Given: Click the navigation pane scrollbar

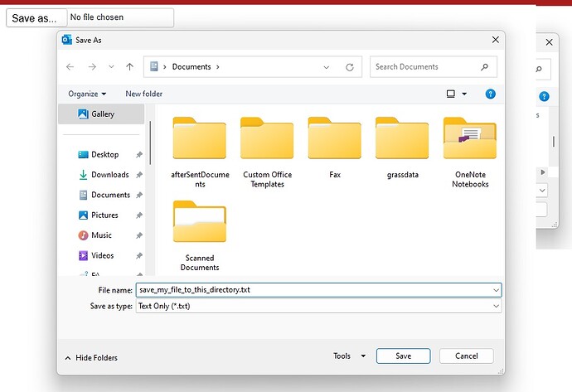Looking at the screenshot, I should click(150, 143).
